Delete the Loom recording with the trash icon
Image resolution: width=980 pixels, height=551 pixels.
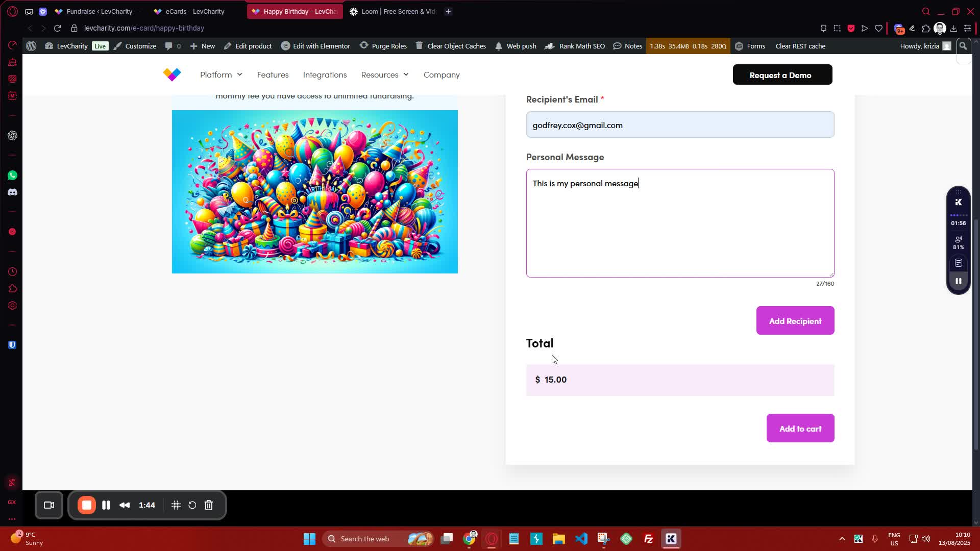209,505
